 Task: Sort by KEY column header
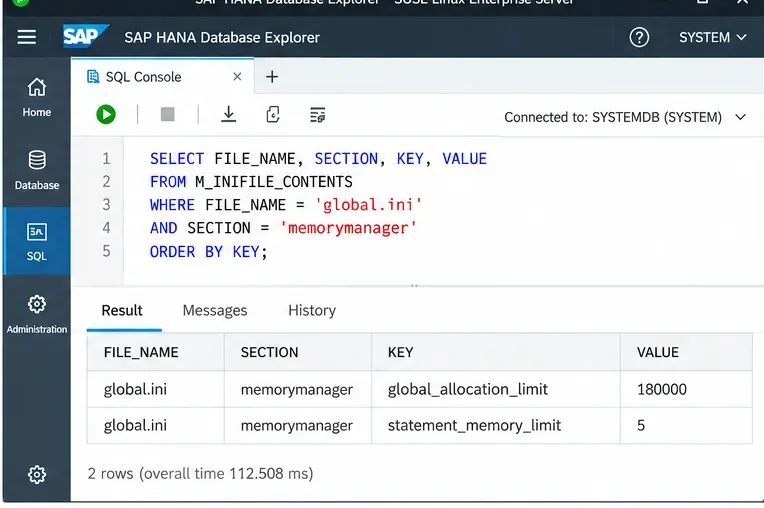click(496, 352)
